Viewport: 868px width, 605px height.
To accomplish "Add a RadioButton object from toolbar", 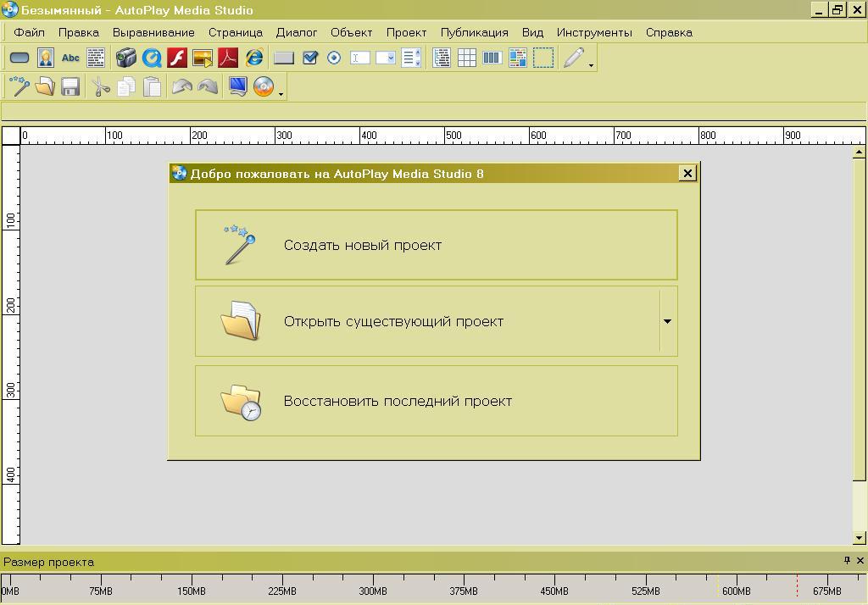I will click(334, 58).
